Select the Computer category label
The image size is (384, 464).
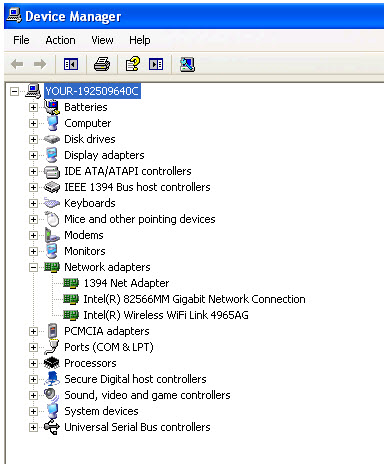click(x=88, y=123)
